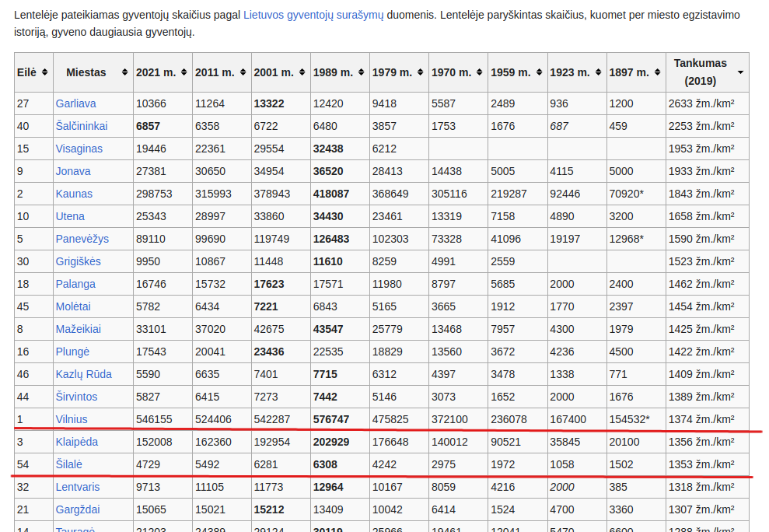Click Vilnius 1989 population cell 576747
This screenshot has width=769, height=532.
pyautogui.click(x=330, y=419)
